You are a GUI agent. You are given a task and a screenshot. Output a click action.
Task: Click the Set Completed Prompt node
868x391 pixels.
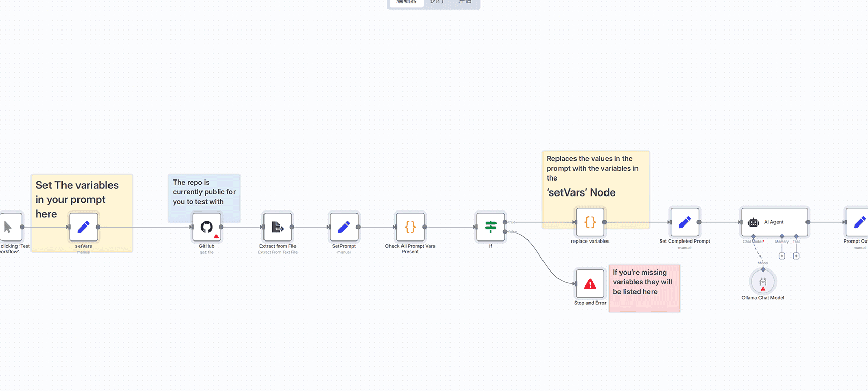(x=685, y=222)
